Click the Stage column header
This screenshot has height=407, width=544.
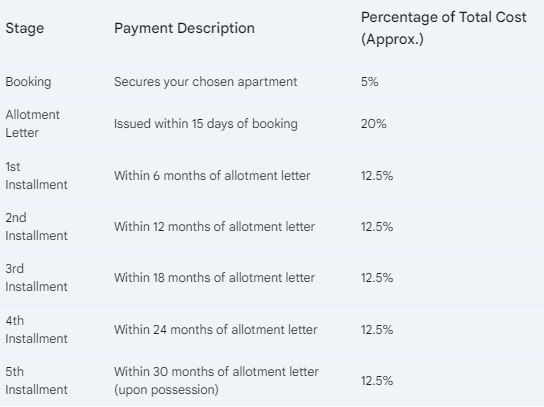coord(25,28)
